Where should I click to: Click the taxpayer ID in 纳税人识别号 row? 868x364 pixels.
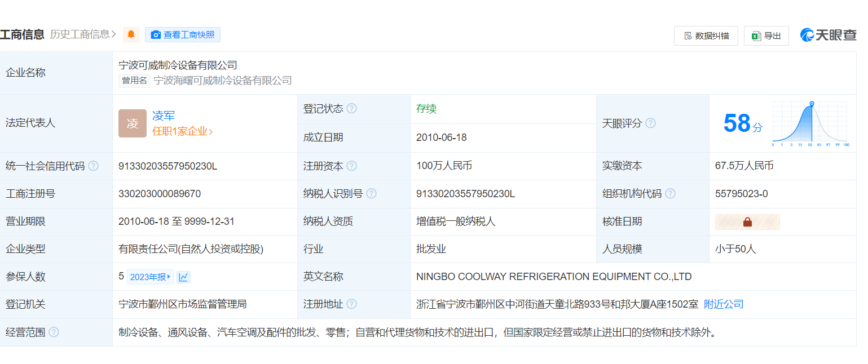tap(465, 194)
